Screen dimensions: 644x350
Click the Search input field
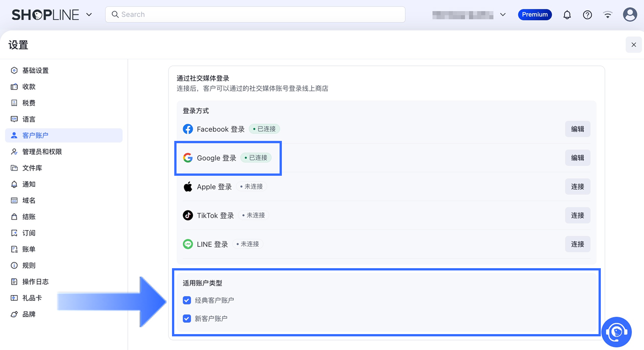255,15
